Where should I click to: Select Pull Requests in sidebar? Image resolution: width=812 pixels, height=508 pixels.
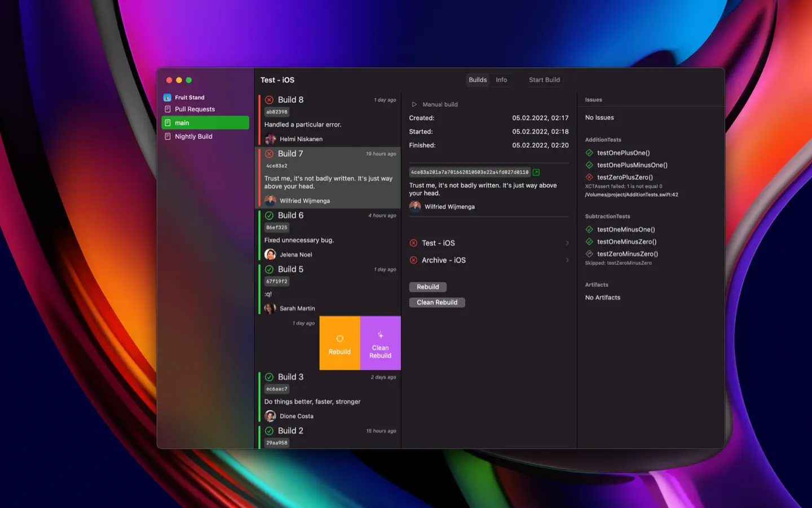(205, 109)
